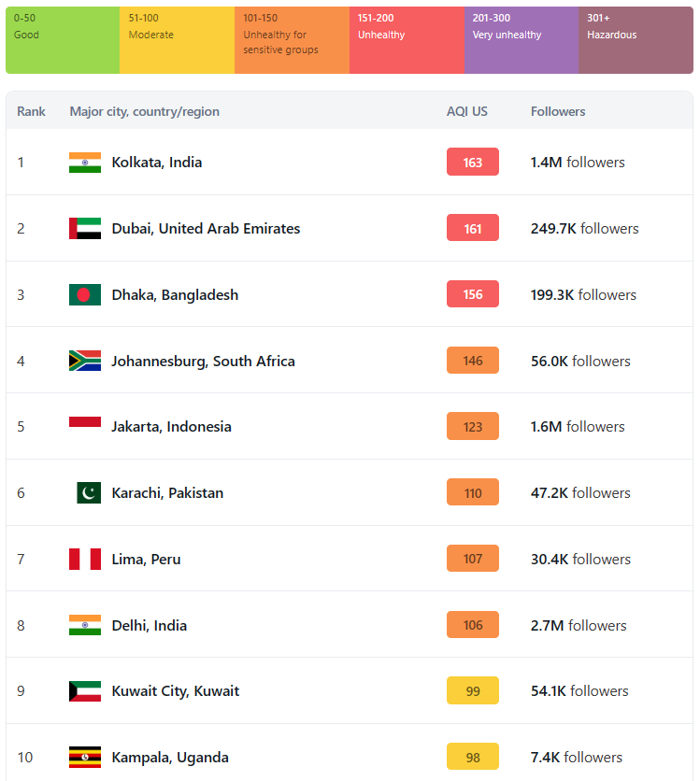Image resolution: width=700 pixels, height=781 pixels.
Task: Click the United Arab Emirates flag icon
Action: click(85, 229)
